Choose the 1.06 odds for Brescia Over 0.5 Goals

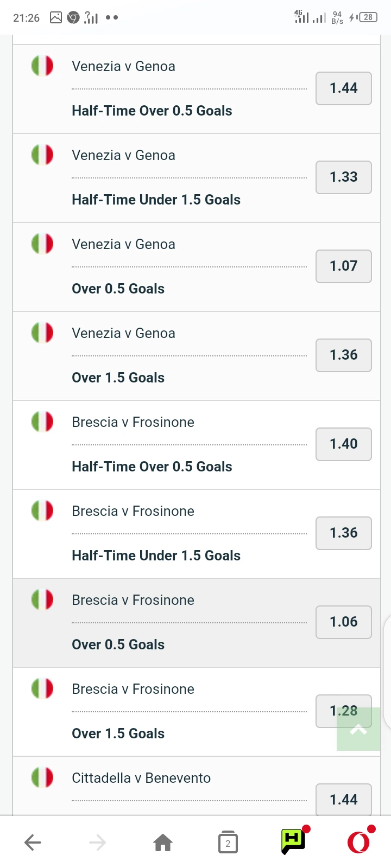tap(344, 622)
